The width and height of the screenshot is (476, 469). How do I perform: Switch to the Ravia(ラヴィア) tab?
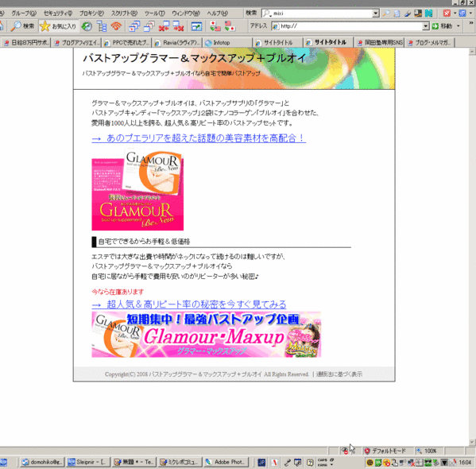(178, 43)
